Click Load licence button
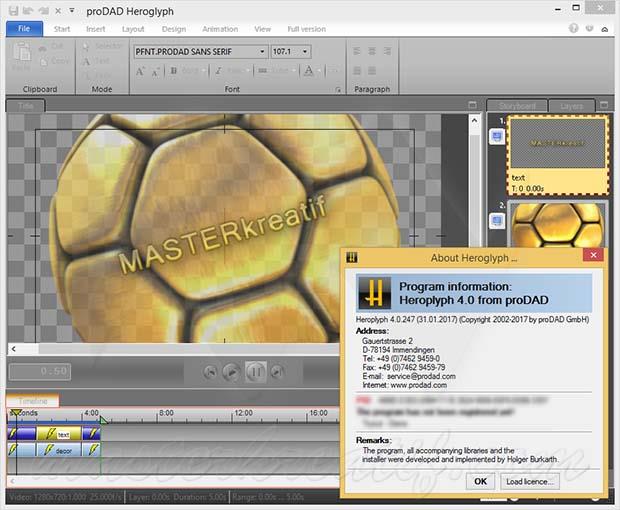 (530, 481)
